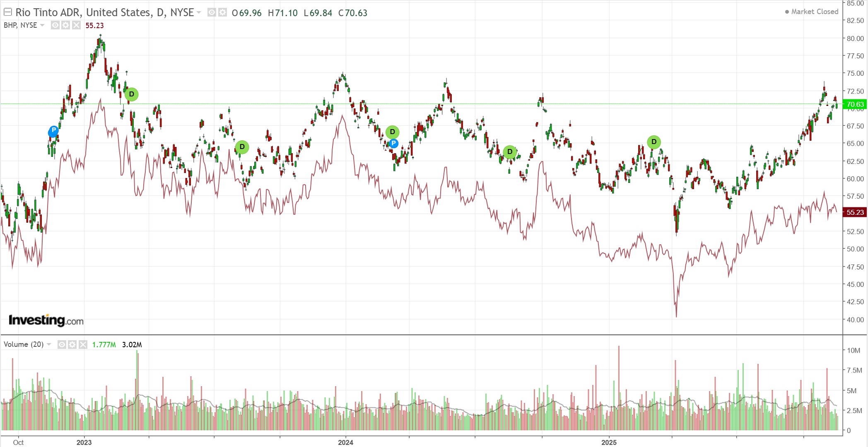Viewport: 868px width, 447px height.
Task: Remove the Volume (20) indicator
Action: (x=83, y=344)
